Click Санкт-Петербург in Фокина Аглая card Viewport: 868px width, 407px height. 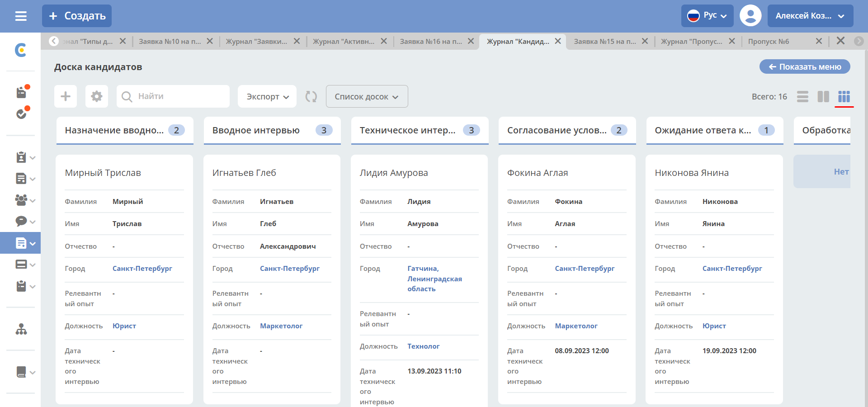[x=585, y=268]
